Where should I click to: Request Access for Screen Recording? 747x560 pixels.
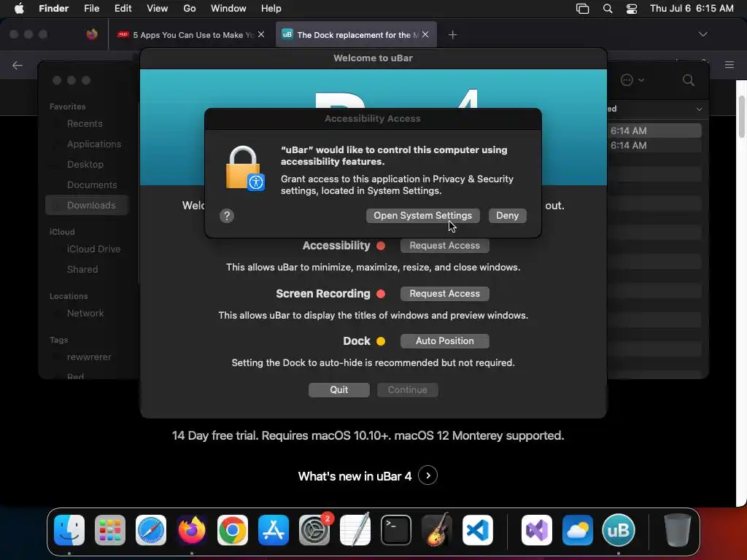pos(444,294)
